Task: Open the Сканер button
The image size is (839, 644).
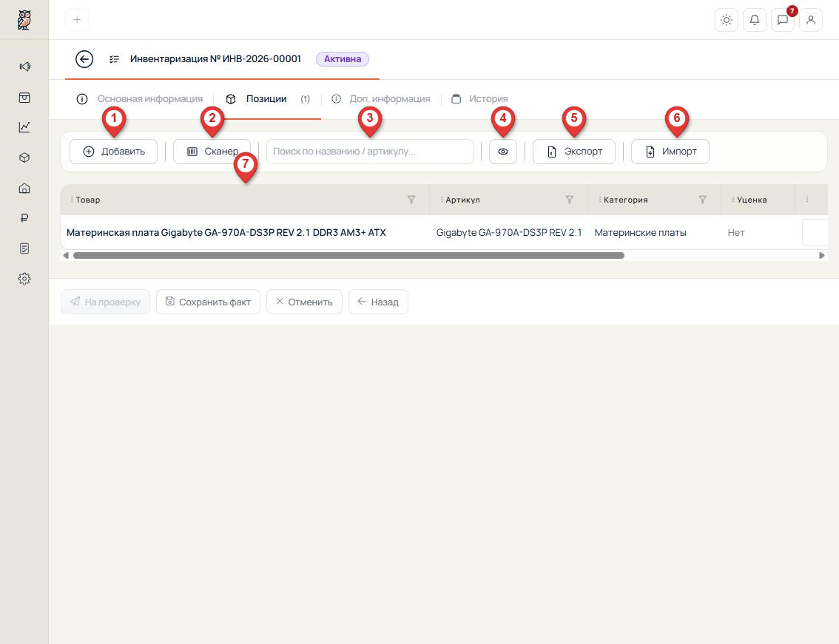Action: pos(212,152)
